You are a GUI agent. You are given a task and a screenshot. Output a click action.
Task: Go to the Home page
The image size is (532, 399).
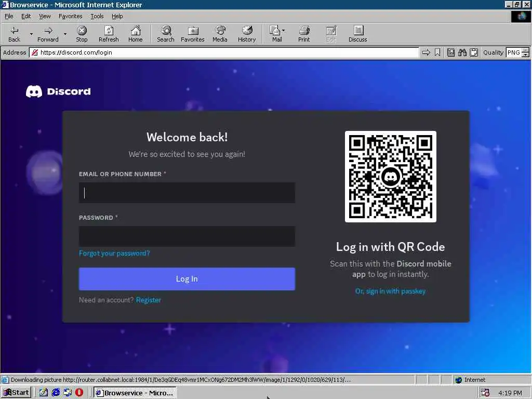pyautogui.click(x=136, y=34)
